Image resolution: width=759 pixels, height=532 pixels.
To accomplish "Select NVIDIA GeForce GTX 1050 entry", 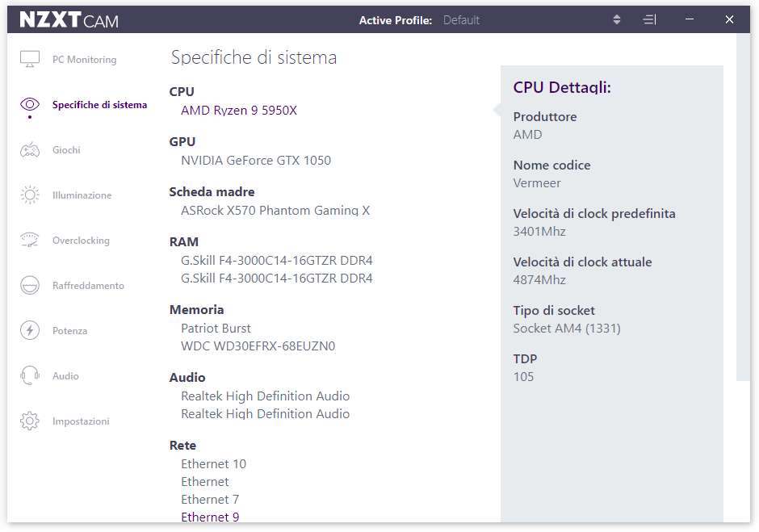I will pos(256,160).
